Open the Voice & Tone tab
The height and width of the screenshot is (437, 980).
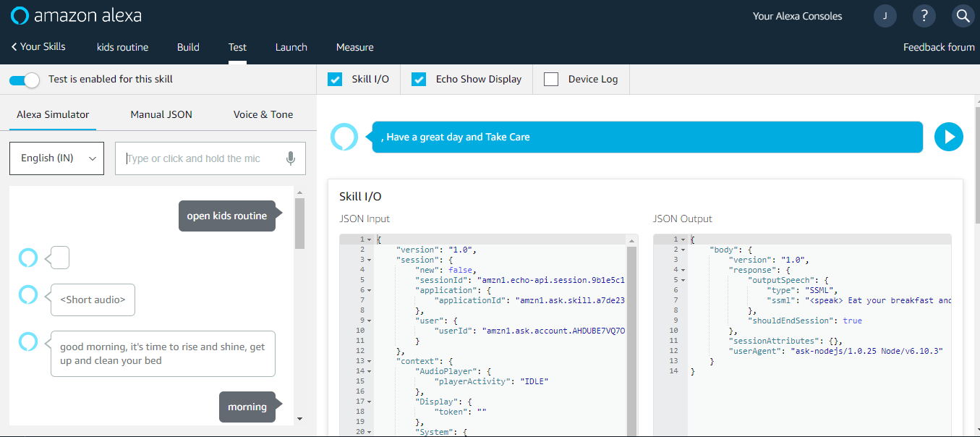(x=263, y=114)
